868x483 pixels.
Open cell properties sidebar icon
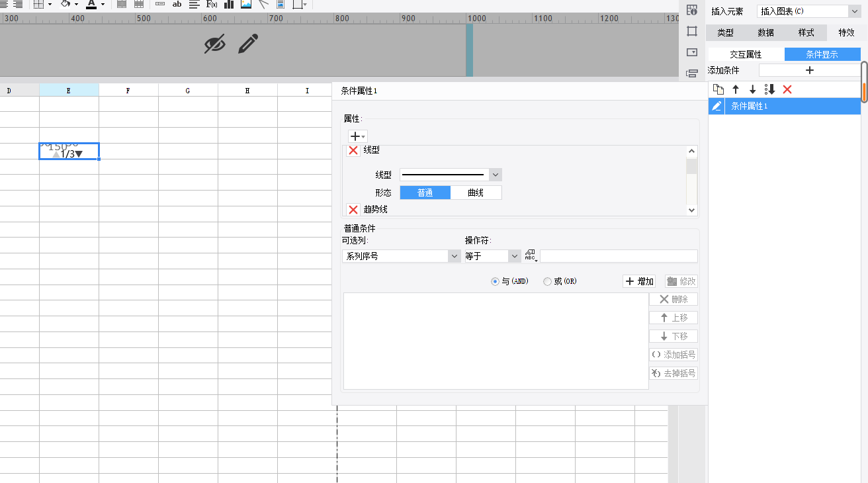coord(692,10)
